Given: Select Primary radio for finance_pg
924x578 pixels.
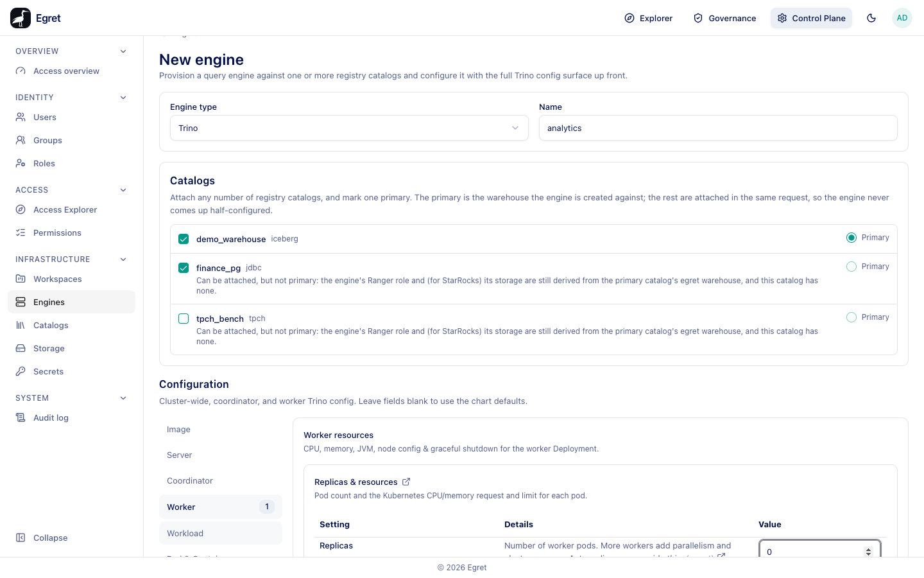Looking at the screenshot, I should click(x=851, y=267).
